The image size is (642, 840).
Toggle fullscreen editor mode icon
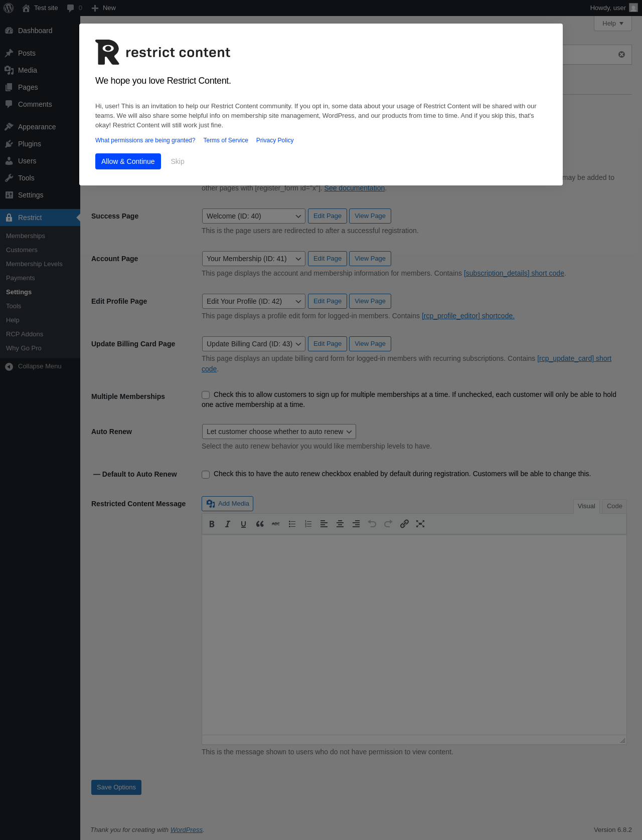(x=420, y=524)
